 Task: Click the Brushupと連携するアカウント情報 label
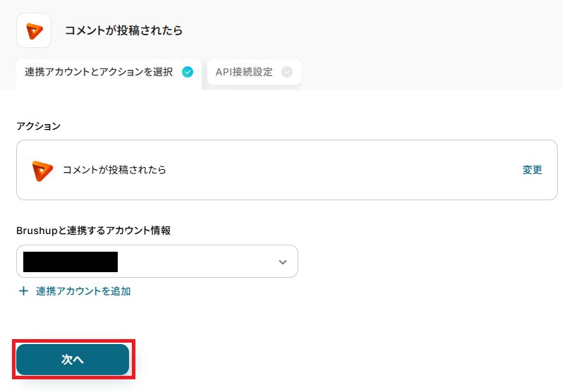pyautogui.click(x=94, y=231)
